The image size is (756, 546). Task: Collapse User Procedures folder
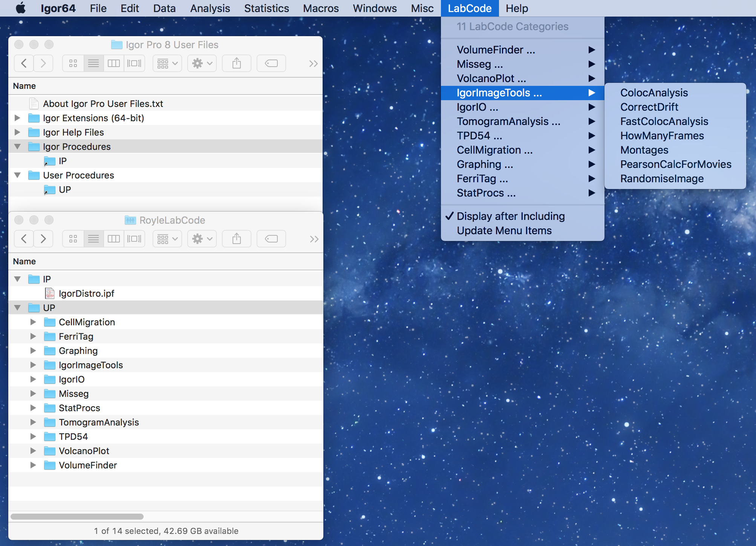coord(17,175)
